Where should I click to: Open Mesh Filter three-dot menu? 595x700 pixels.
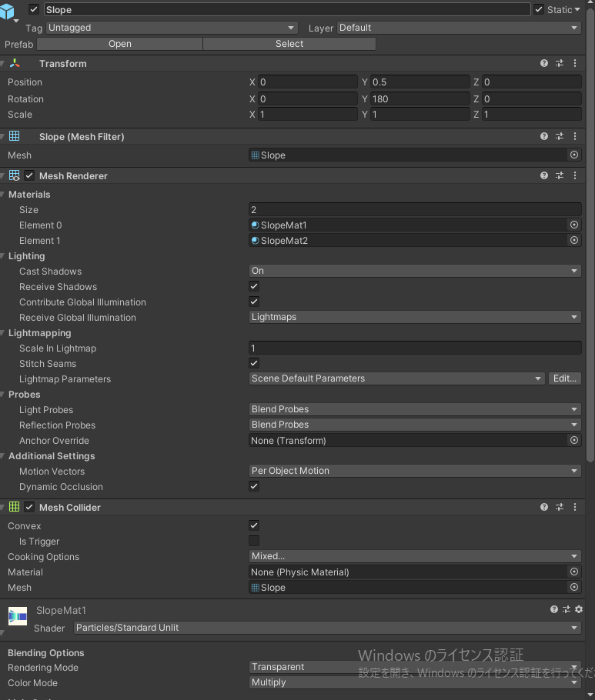tap(575, 136)
